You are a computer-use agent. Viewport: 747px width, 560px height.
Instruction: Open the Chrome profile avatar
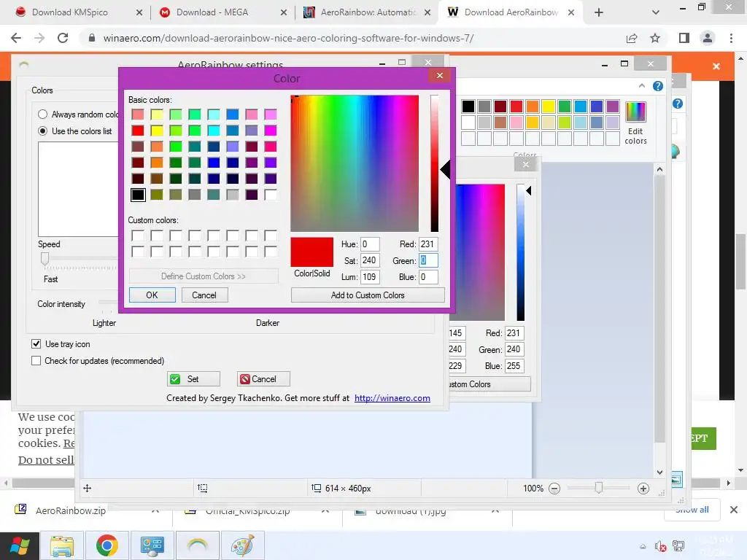(x=708, y=38)
